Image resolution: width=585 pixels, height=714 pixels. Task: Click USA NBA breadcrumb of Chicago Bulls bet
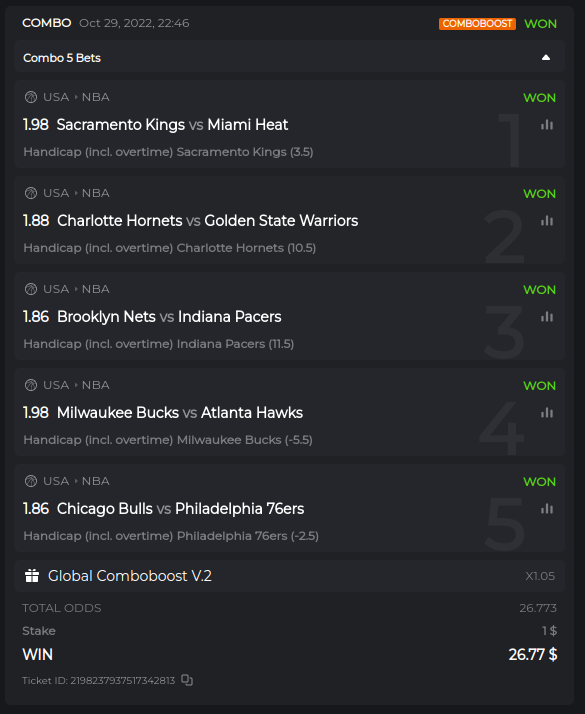pos(76,481)
